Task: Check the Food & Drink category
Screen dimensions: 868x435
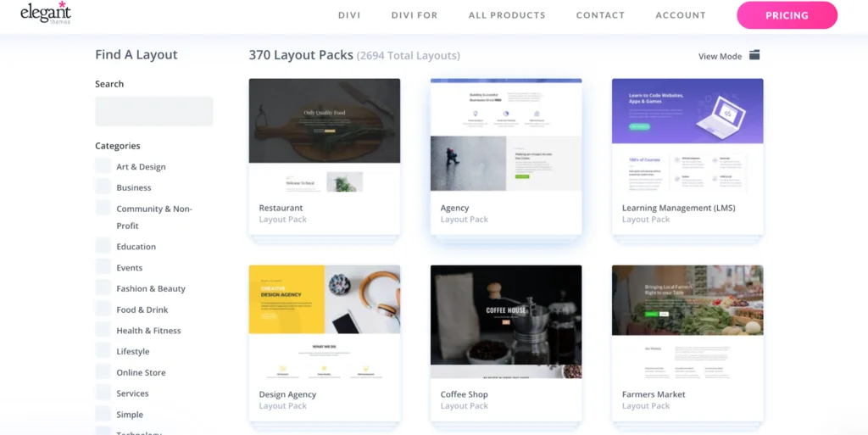Action: [103, 309]
